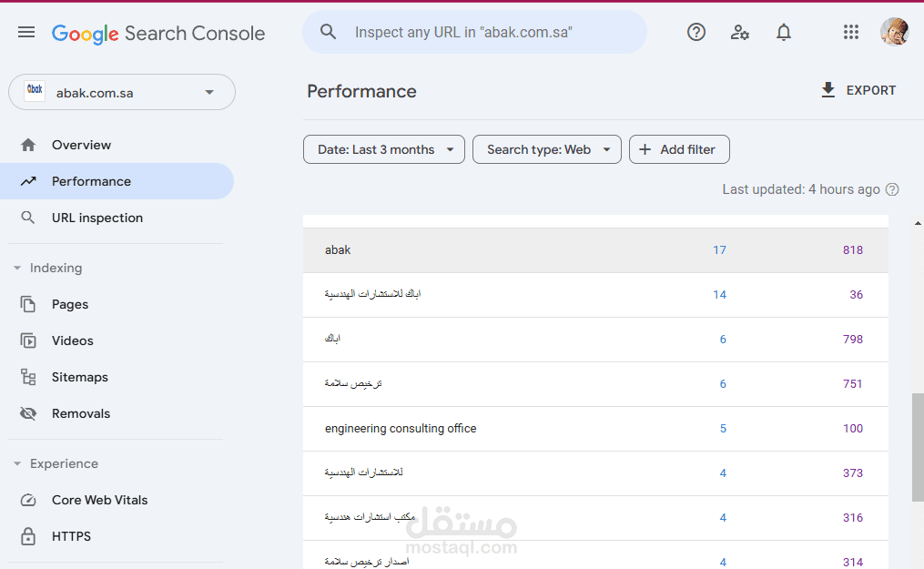Click clicks value 17 for abak
This screenshot has width=924, height=569.
pos(719,250)
